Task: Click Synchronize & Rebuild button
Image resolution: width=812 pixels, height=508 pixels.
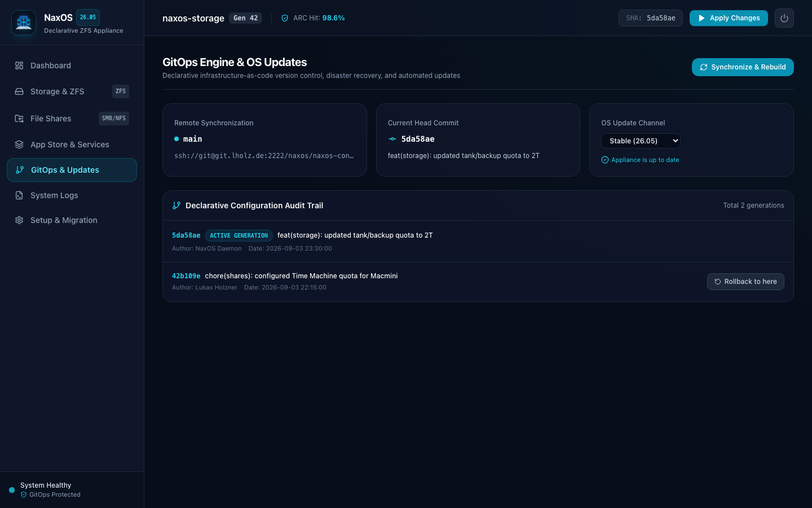Action: [743, 67]
